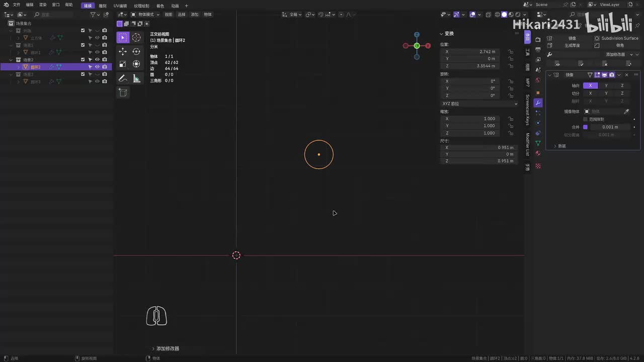Open the 物体模式 mode dropdown
This screenshot has width=644, height=362.
[145, 15]
